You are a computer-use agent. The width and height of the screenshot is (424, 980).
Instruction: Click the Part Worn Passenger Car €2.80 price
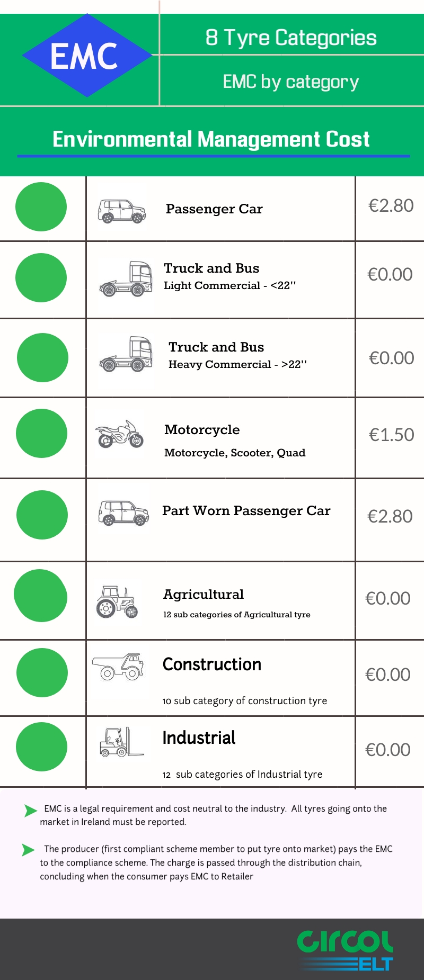click(390, 516)
